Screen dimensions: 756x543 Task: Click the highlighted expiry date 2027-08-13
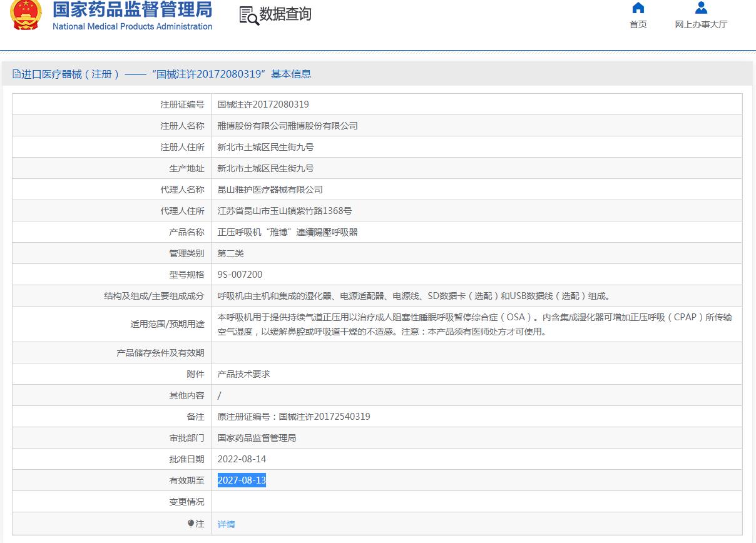242,480
